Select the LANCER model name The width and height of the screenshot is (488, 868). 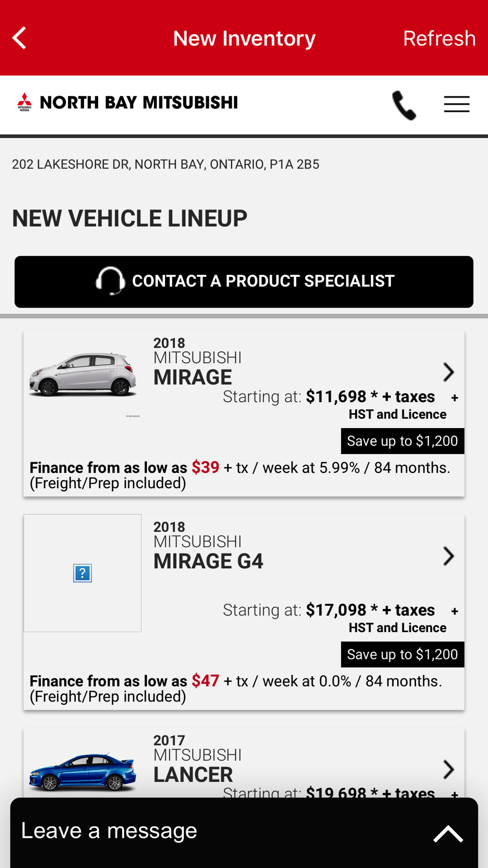click(193, 775)
